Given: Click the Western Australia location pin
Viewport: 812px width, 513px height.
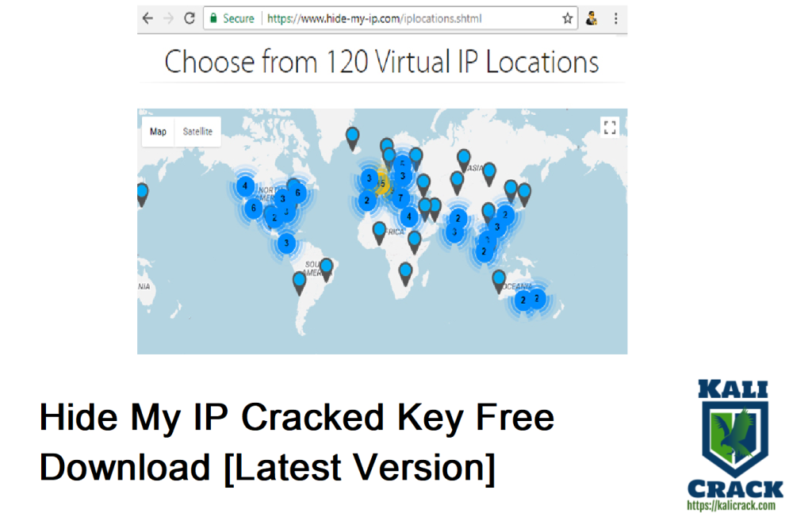Looking at the screenshot, I should tap(499, 281).
